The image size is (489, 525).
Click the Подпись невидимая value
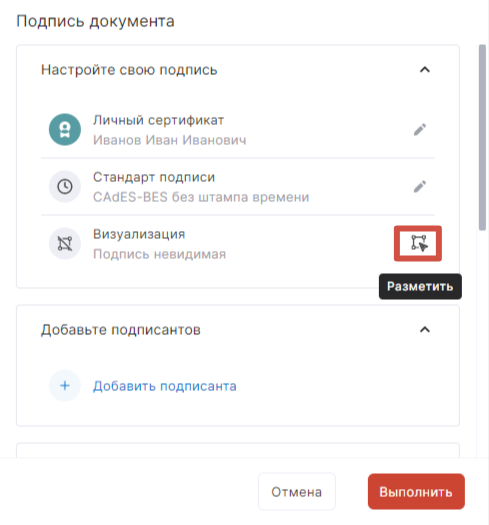(x=159, y=254)
